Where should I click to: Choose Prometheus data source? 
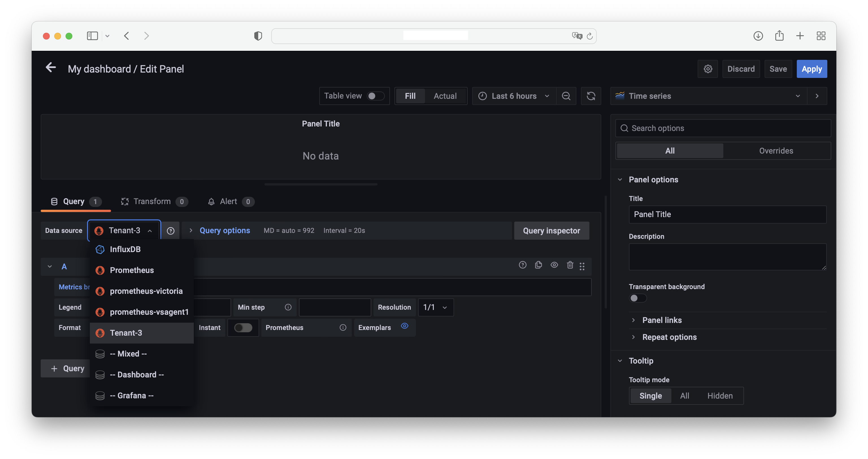pos(142,270)
